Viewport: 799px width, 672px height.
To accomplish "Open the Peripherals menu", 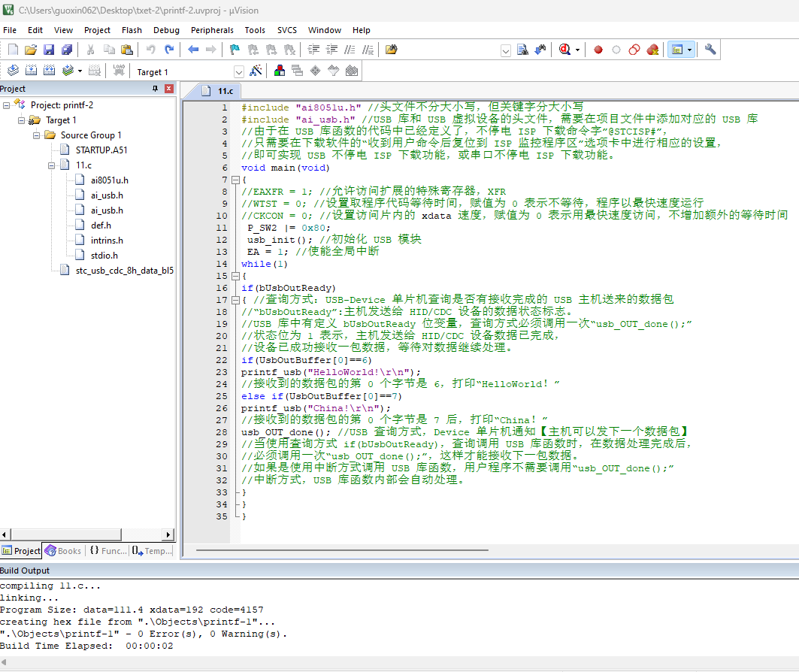I will click(x=212, y=30).
